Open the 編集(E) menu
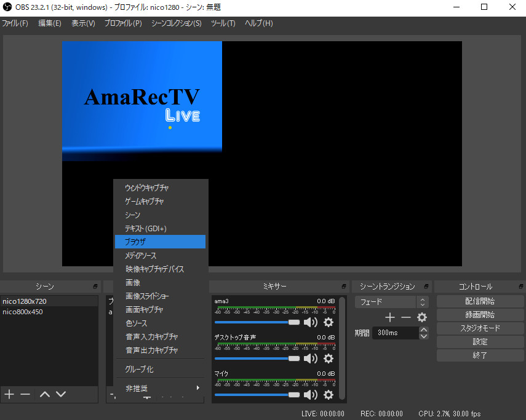The image size is (526, 420). pyautogui.click(x=50, y=23)
